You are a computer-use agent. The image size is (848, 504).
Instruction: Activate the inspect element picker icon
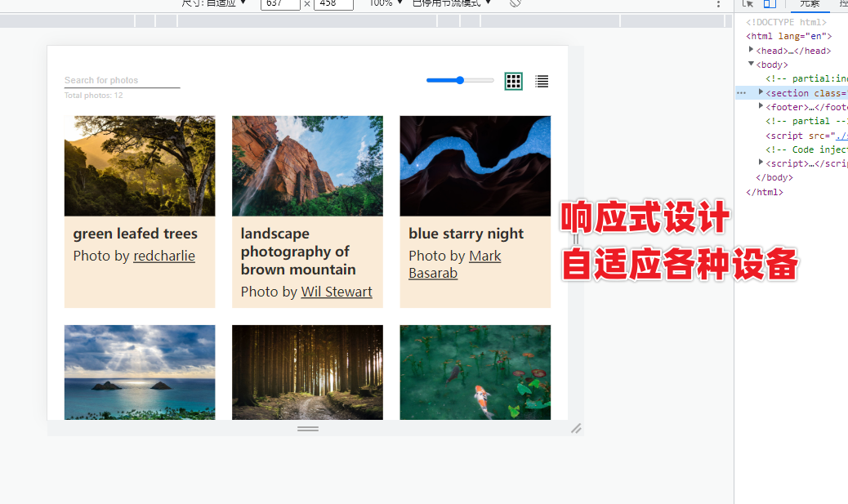pos(748,4)
